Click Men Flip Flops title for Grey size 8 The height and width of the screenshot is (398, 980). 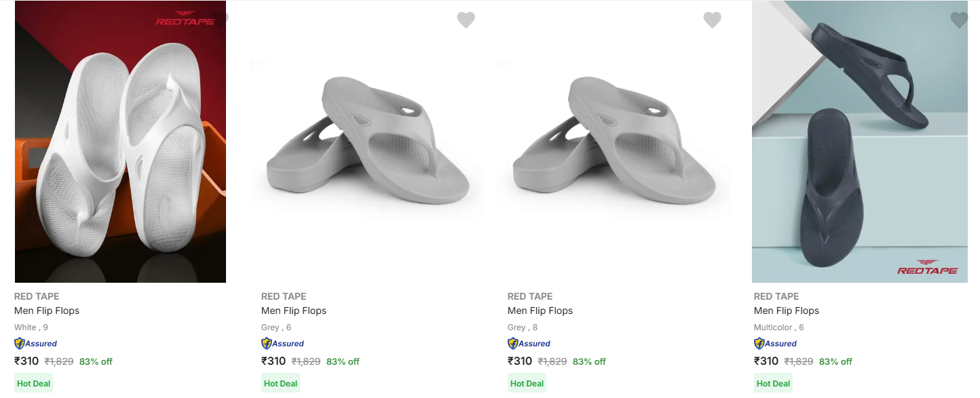540,311
